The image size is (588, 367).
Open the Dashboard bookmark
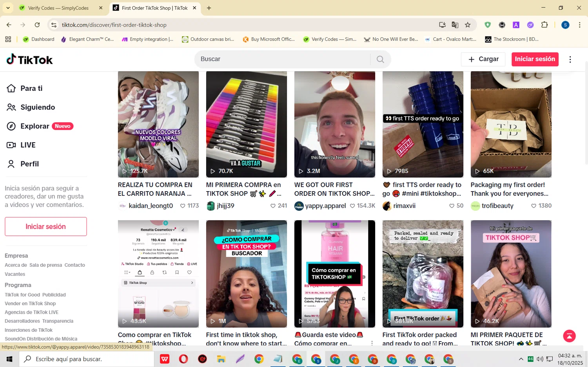(x=39, y=39)
